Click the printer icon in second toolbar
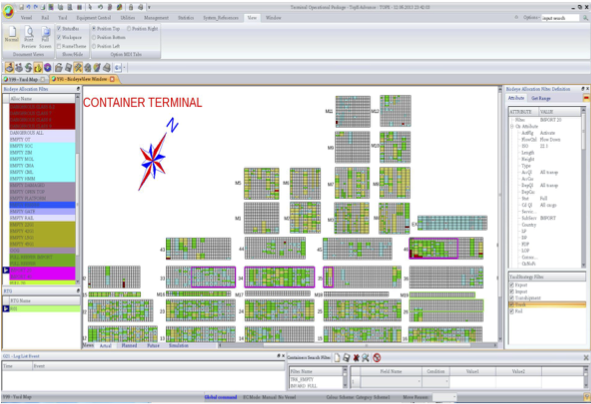Viewport: 591px width, 404px height. pos(107,67)
